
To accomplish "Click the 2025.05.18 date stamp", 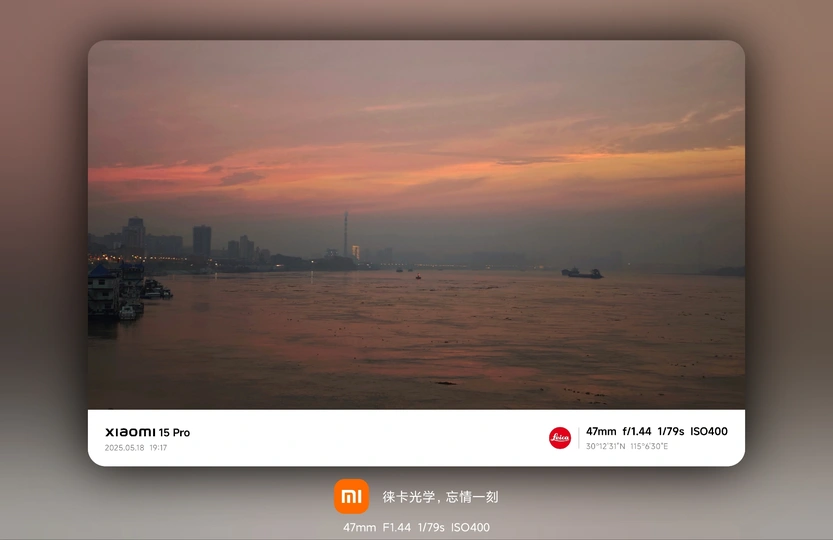I will coord(124,448).
